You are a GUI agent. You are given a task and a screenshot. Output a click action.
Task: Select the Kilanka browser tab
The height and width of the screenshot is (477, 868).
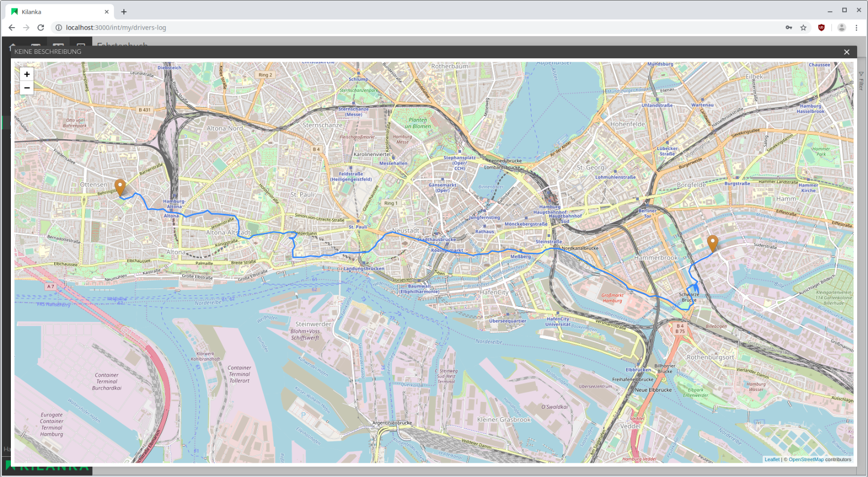(54, 12)
